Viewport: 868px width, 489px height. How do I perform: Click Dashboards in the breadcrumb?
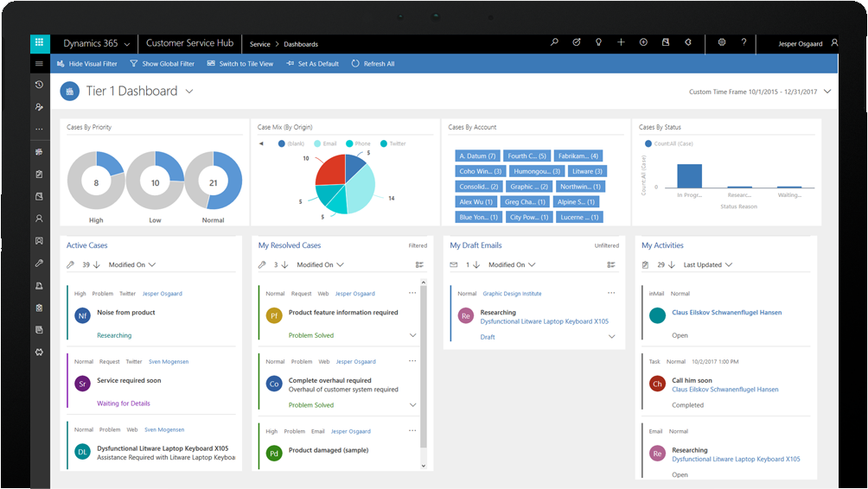click(301, 44)
